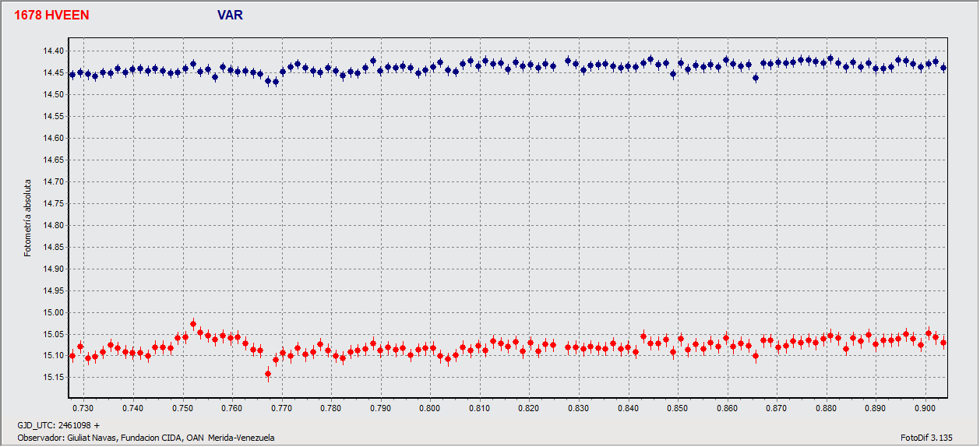
Task: Click the last blue data point at right edge
Action: (943, 68)
